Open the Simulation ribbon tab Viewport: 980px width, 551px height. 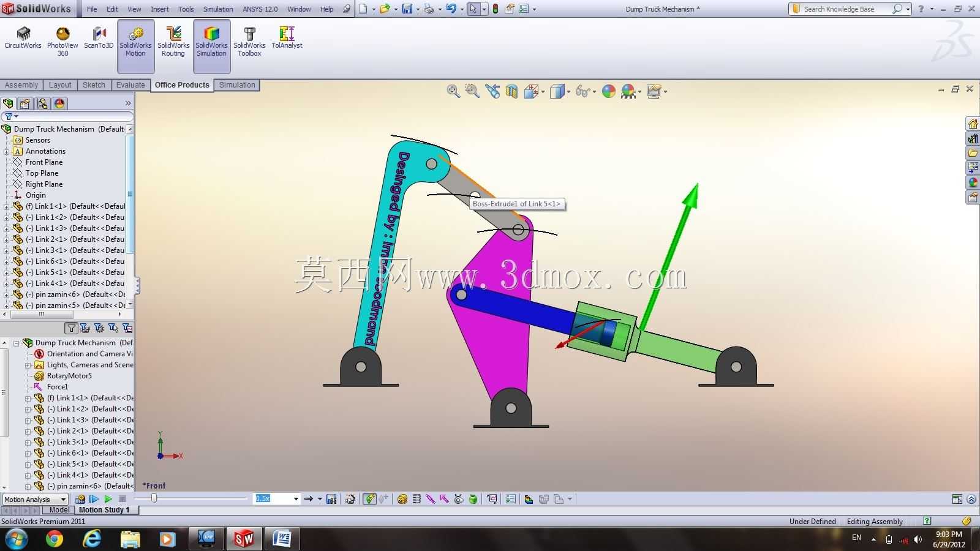[237, 85]
